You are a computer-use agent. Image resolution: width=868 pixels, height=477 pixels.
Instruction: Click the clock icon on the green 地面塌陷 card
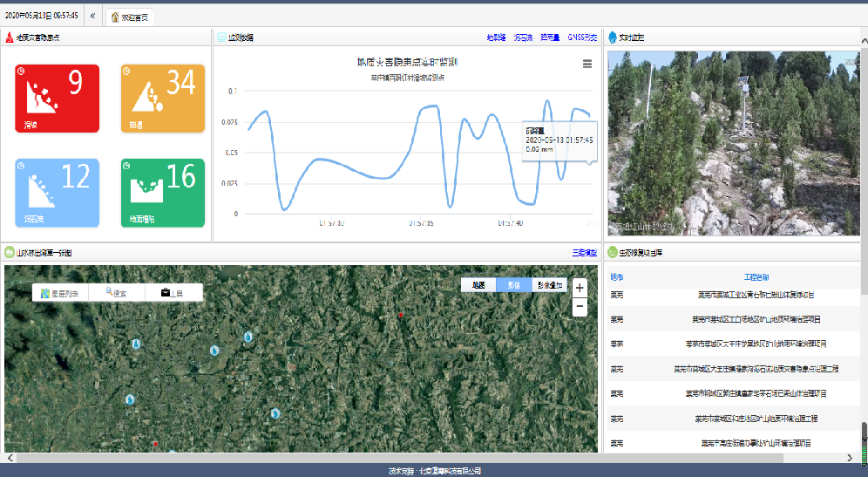pyautogui.click(x=126, y=166)
